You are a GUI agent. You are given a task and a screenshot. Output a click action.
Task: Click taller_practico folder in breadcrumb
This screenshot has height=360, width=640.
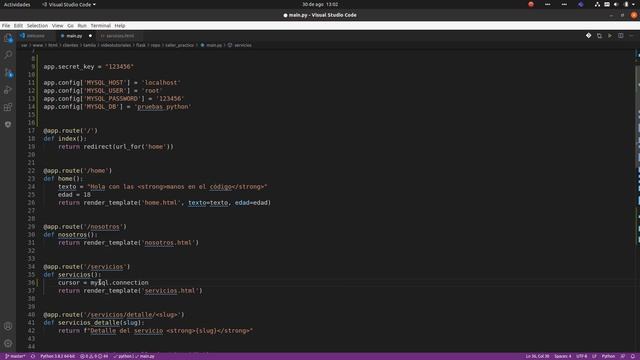coord(180,45)
